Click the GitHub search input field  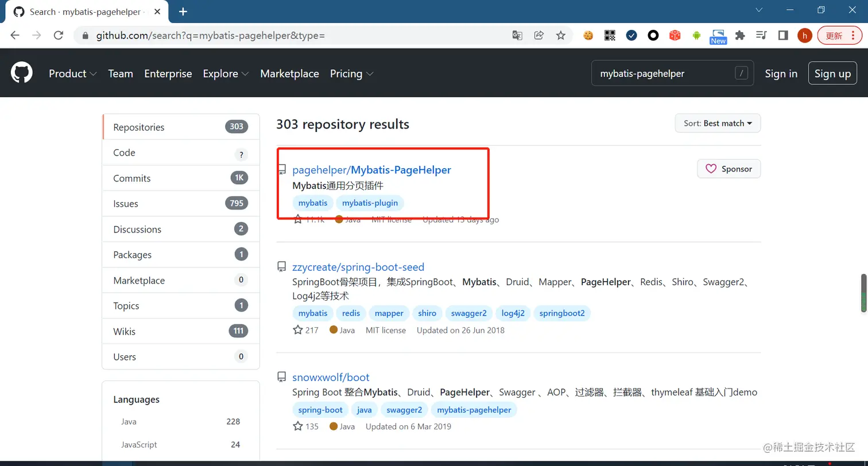[673, 73]
